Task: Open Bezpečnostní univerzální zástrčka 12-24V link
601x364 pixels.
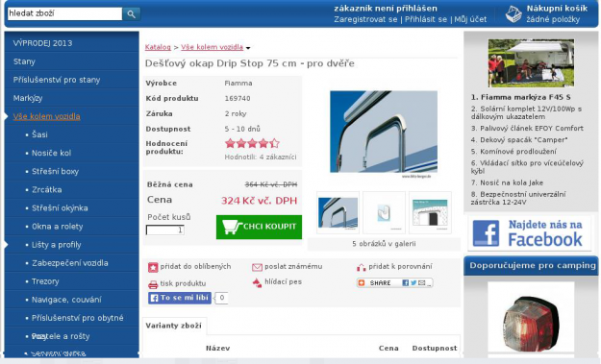Action: point(518,198)
